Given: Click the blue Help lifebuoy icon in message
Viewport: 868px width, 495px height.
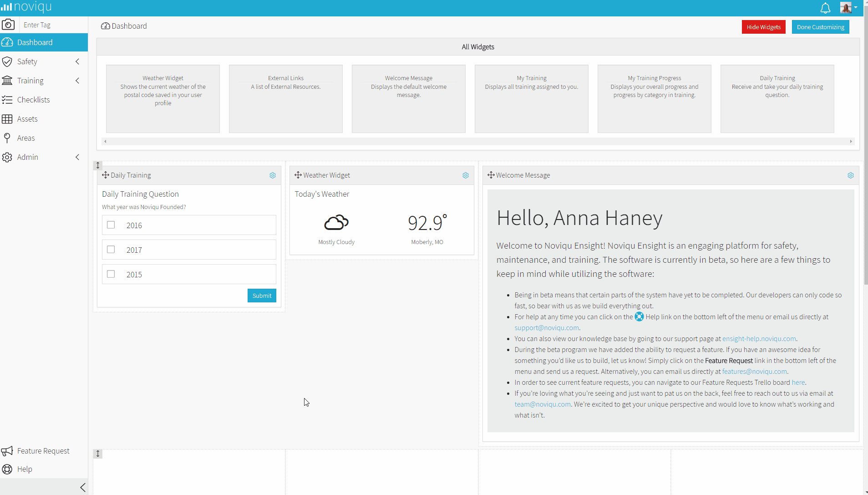Looking at the screenshot, I should coord(639,316).
